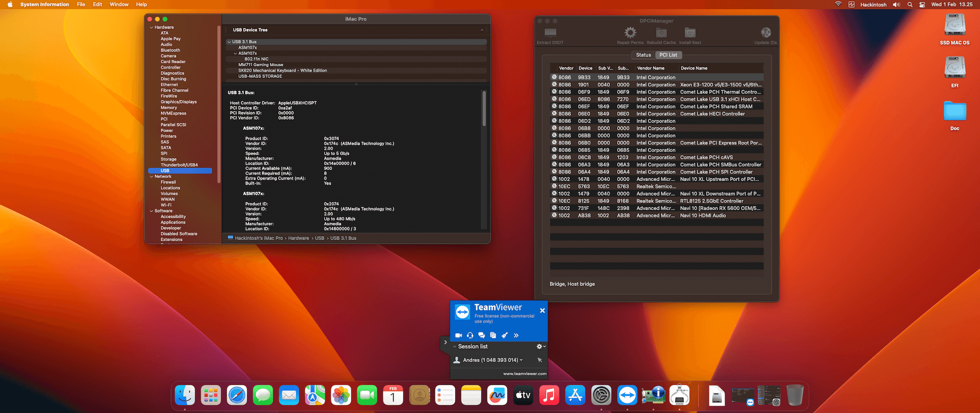980x413 pixels.
Task: Open www.teamviewer.com link
Action: pos(525,374)
